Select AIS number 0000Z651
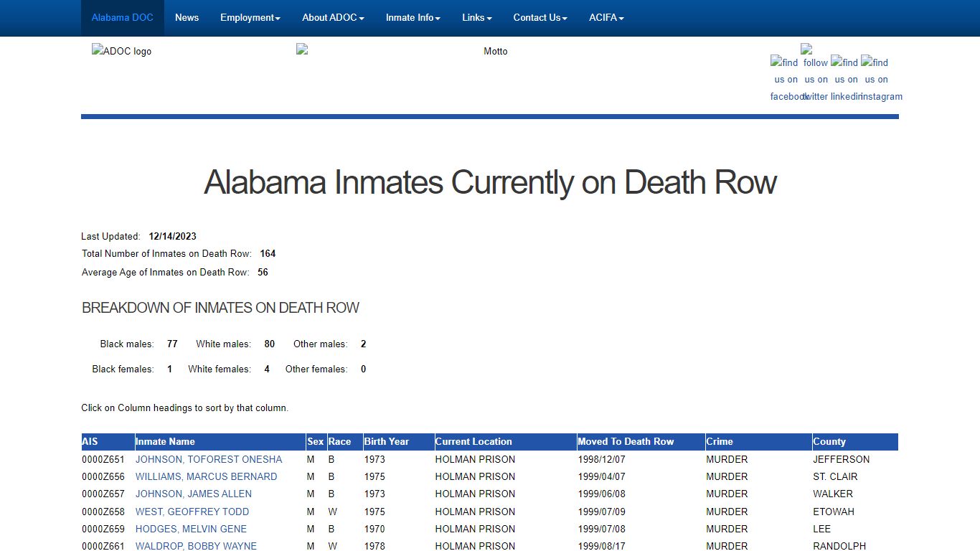This screenshot has height=551, width=980. pos(103,459)
